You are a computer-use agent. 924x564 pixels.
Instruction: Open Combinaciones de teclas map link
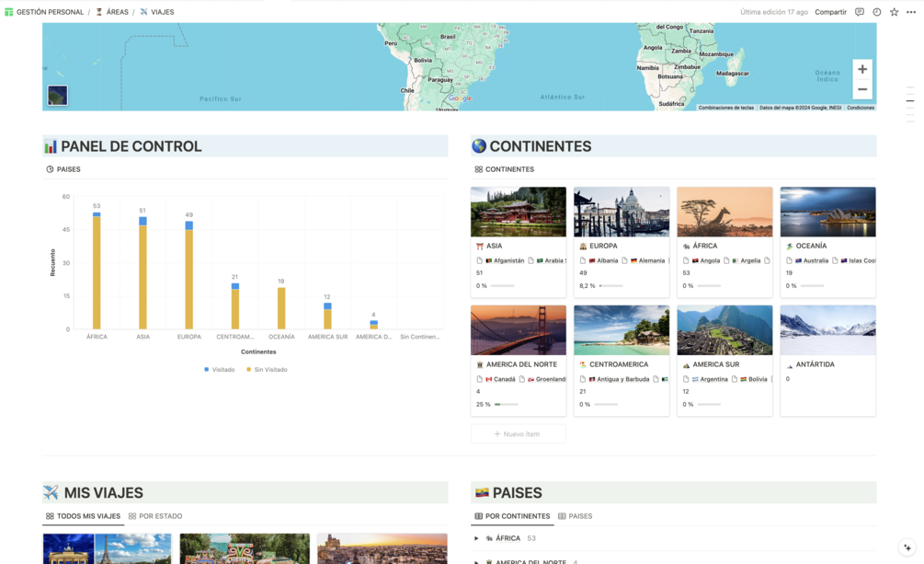click(x=726, y=108)
